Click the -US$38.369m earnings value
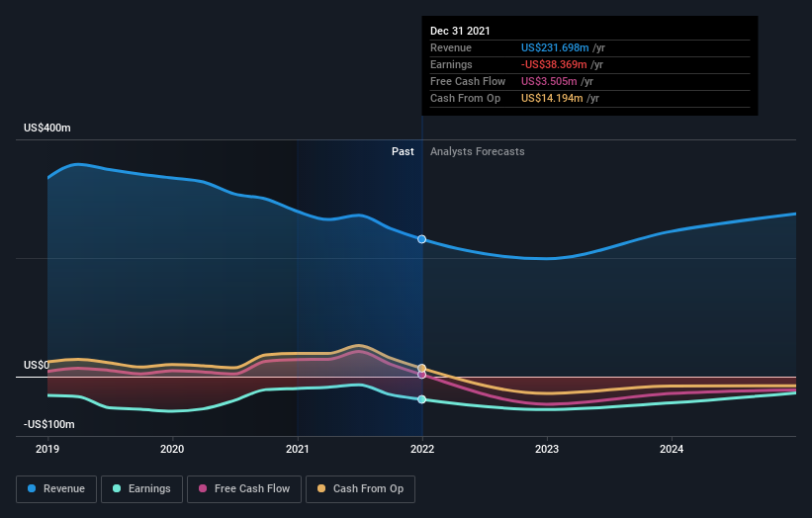 (x=554, y=64)
